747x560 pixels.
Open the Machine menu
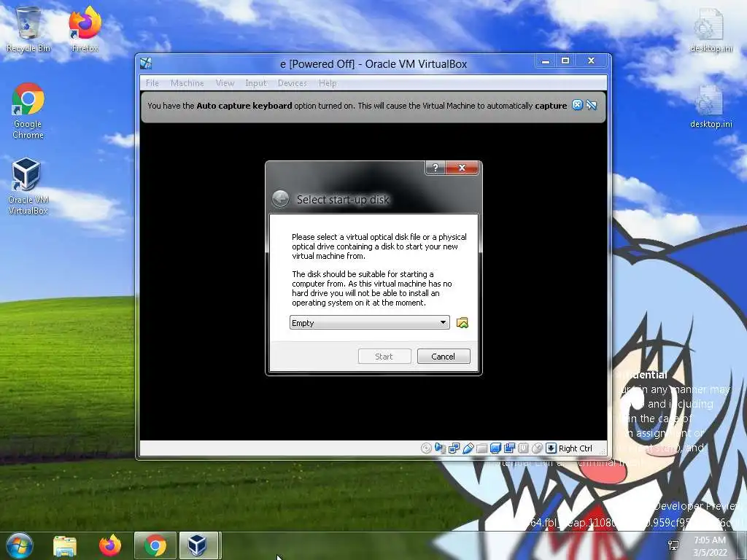[187, 83]
